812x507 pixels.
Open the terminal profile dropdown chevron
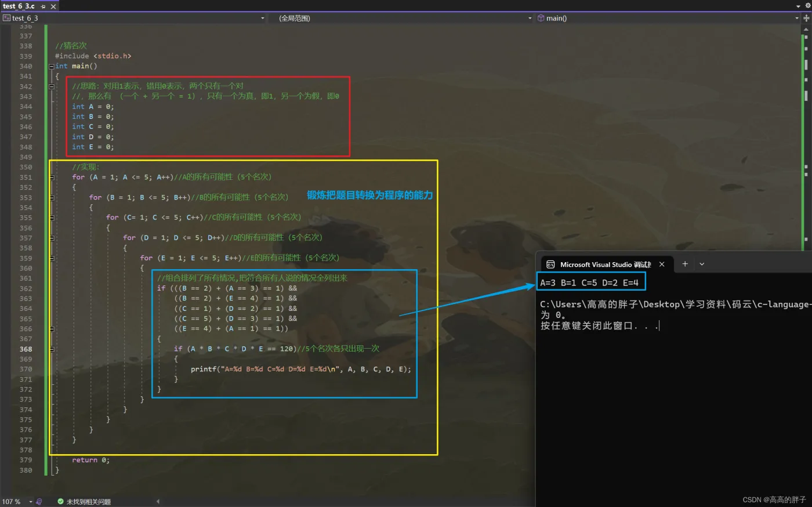point(702,264)
